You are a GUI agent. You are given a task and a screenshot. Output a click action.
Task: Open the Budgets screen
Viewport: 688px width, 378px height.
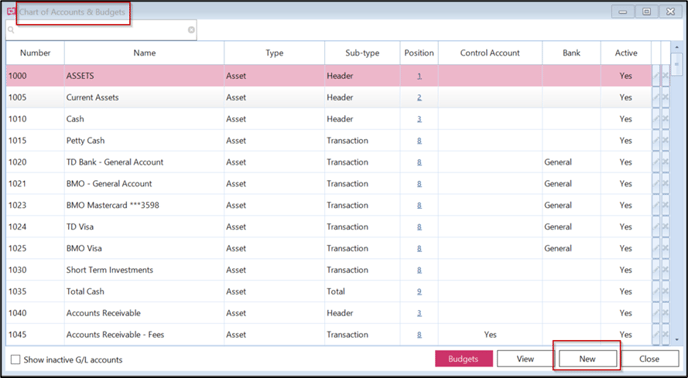point(464,359)
